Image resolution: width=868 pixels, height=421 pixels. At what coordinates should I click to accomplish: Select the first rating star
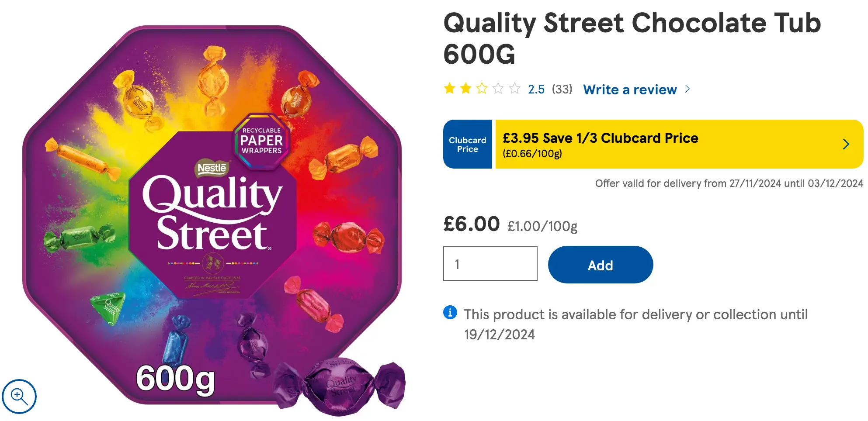451,89
